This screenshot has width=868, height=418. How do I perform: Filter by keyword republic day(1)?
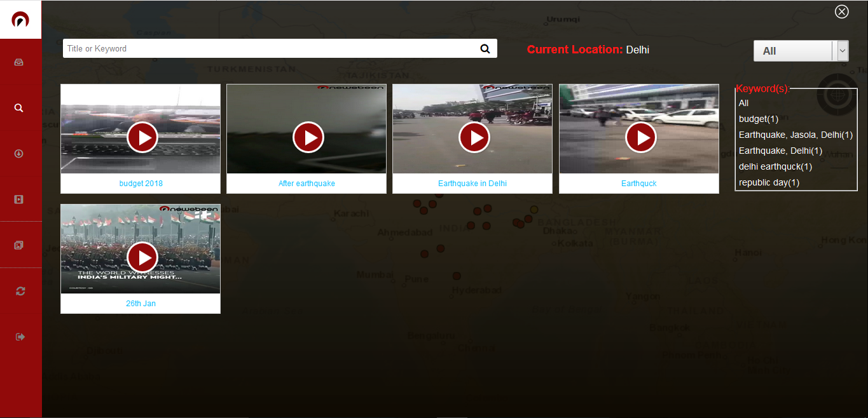769,182
